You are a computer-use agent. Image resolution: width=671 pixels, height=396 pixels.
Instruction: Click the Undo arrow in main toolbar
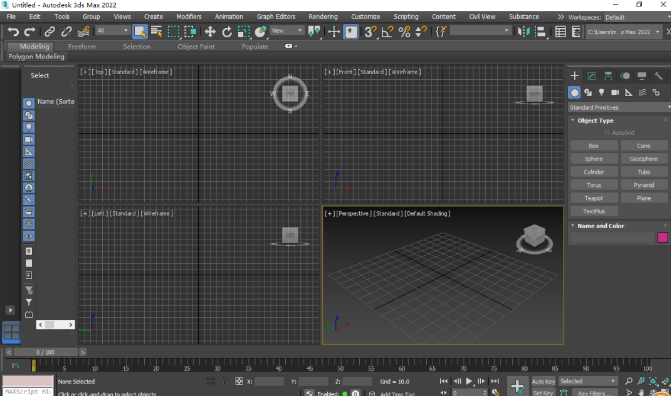pos(13,32)
